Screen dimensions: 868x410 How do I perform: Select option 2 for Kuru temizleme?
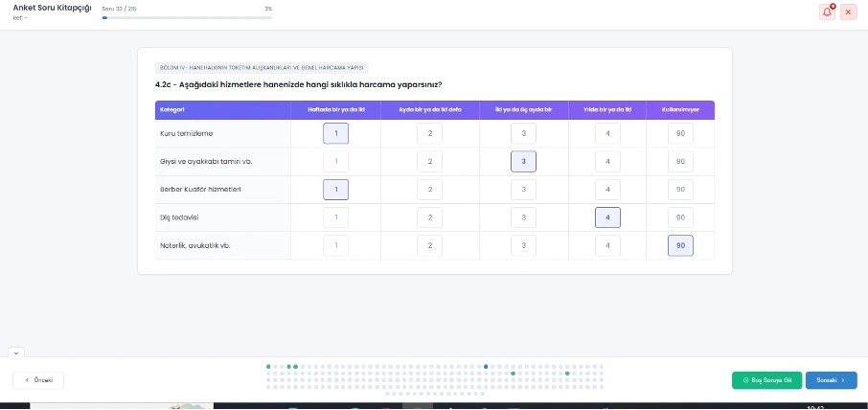(x=429, y=134)
